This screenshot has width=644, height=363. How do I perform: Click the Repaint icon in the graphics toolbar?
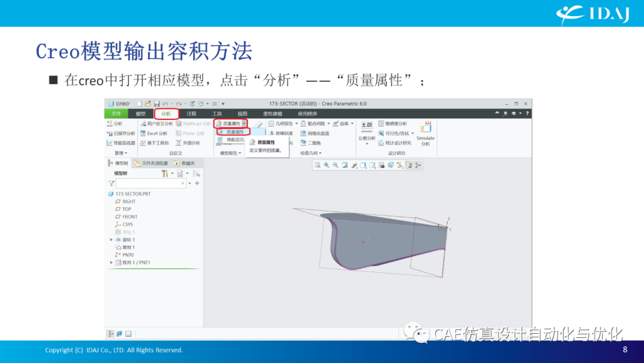(345, 165)
